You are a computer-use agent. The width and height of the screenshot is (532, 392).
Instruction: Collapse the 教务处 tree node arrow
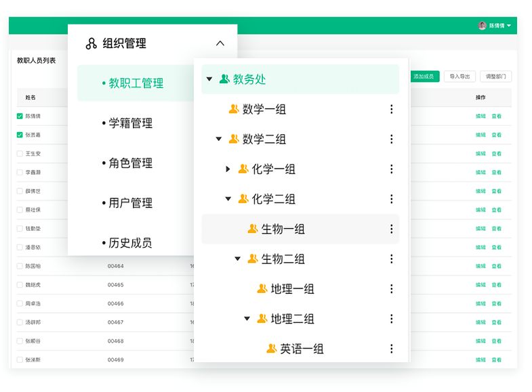pos(209,79)
